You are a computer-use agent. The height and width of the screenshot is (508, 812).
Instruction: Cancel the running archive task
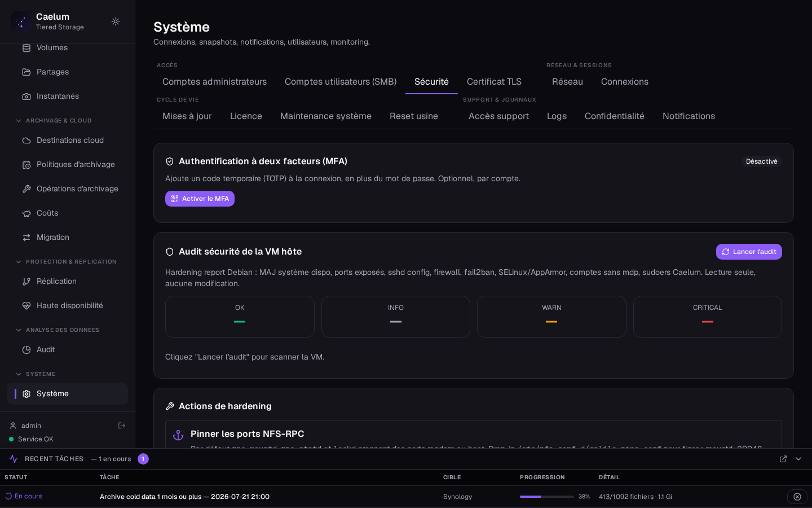pos(797,497)
